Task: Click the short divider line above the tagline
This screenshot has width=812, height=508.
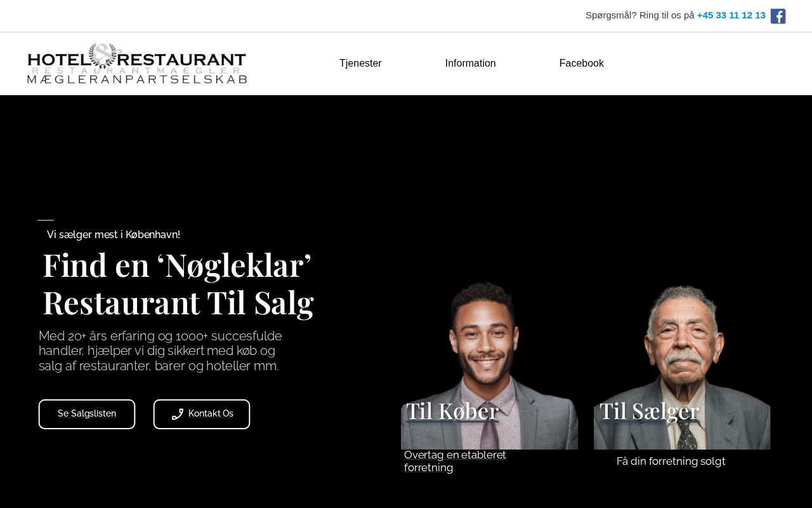Action: (x=46, y=220)
